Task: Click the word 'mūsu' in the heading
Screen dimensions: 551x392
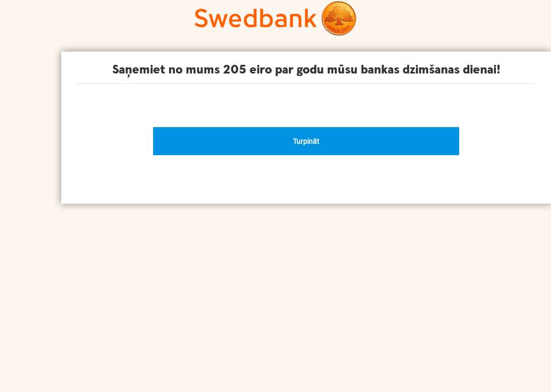Action: coord(342,69)
